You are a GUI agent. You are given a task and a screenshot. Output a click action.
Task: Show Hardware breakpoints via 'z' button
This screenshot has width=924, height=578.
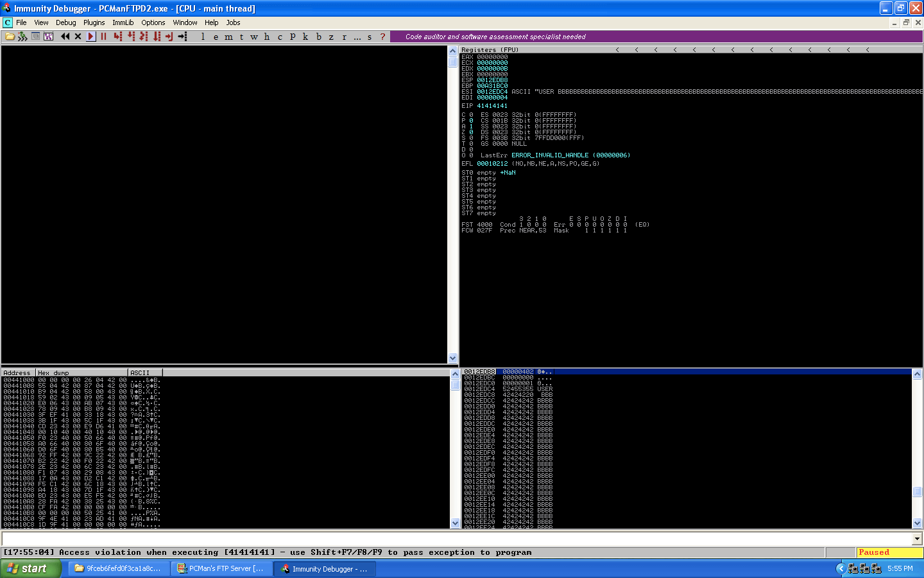331,37
